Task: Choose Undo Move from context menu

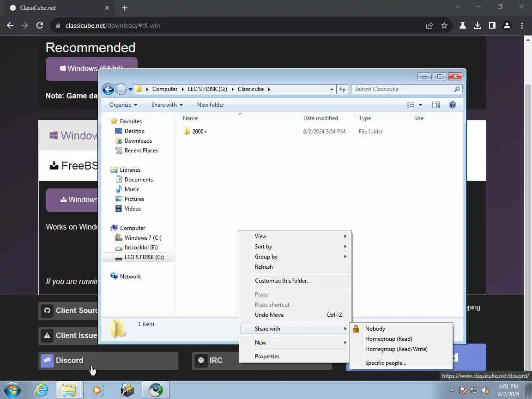Action: coord(295,315)
